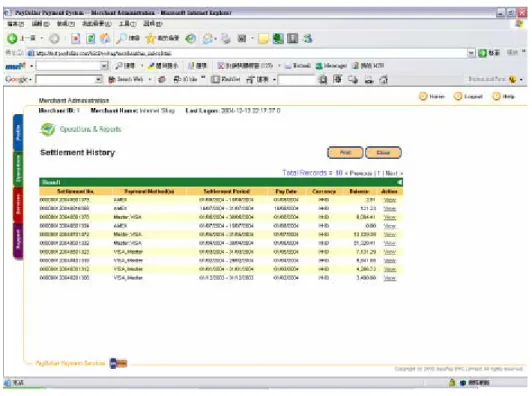
Task: Click the Payment Method(s) column header
Action: pos(149,191)
